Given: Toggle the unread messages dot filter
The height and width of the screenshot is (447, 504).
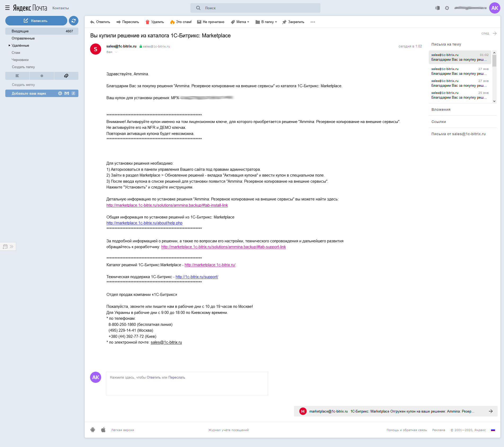Looking at the screenshot, I should tap(42, 76).
